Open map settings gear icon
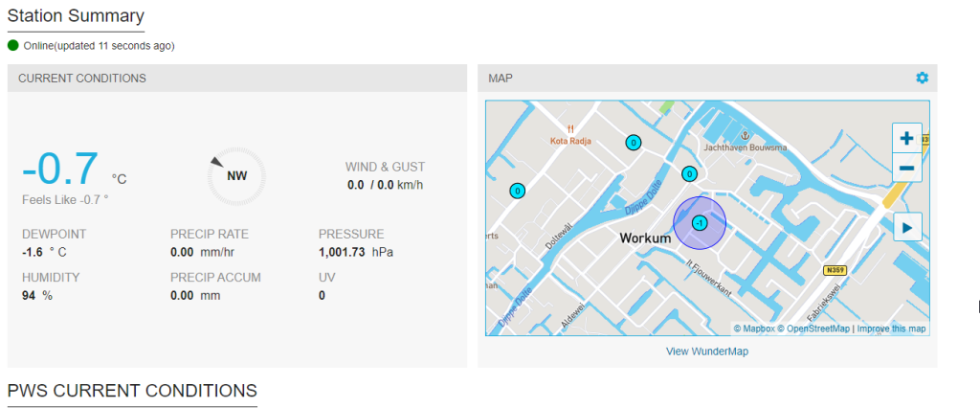The image size is (980, 408). click(922, 78)
